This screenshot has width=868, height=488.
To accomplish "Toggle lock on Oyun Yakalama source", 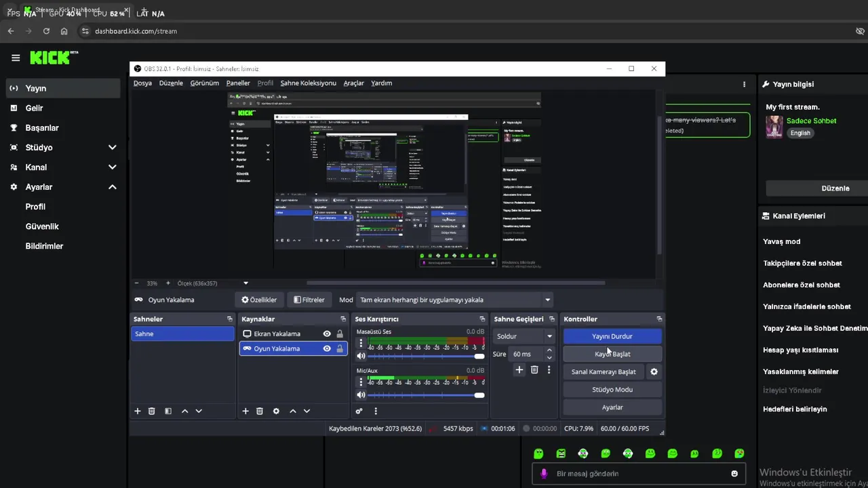I will (340, 348).
